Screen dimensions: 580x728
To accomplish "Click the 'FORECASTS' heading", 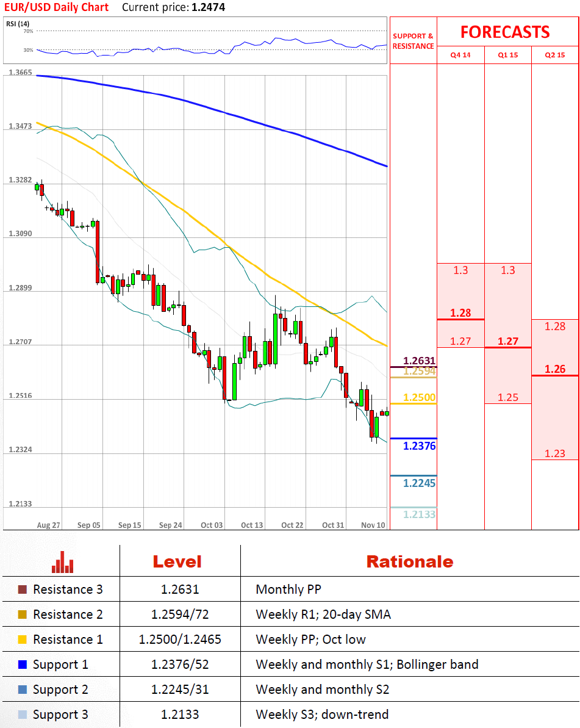I will pyautogui.click(x=505, y=32).
